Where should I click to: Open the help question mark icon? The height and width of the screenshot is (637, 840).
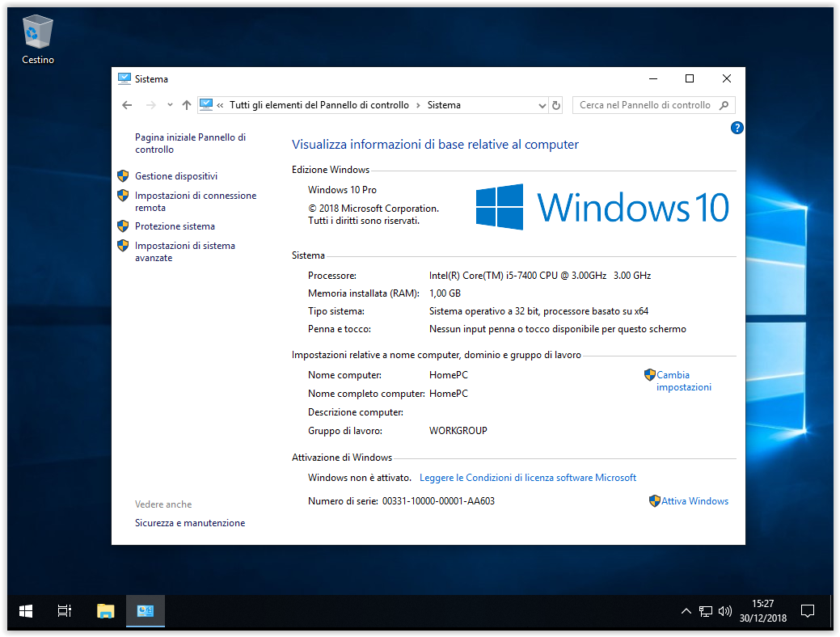(x=737, y=128)
